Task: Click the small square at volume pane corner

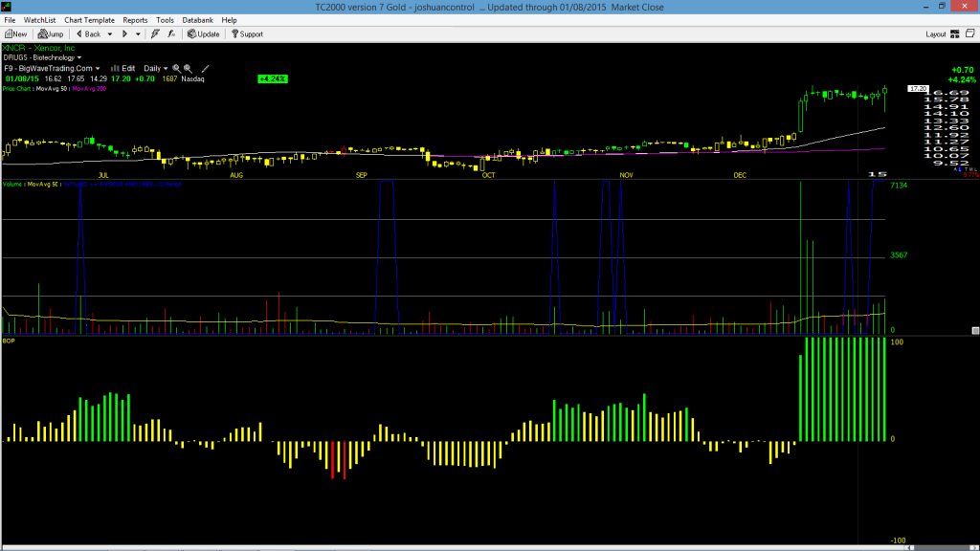Action: 975,330
